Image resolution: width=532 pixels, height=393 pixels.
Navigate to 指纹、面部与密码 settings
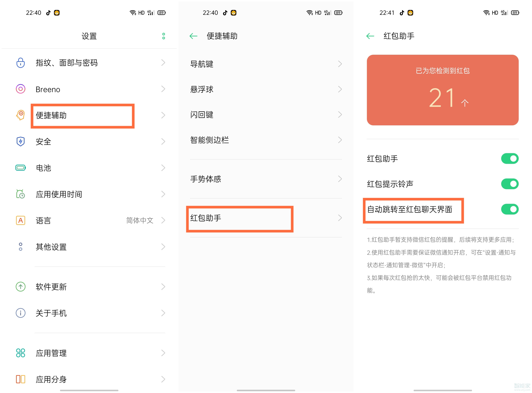pyautogui.click(x=89, y=63)
